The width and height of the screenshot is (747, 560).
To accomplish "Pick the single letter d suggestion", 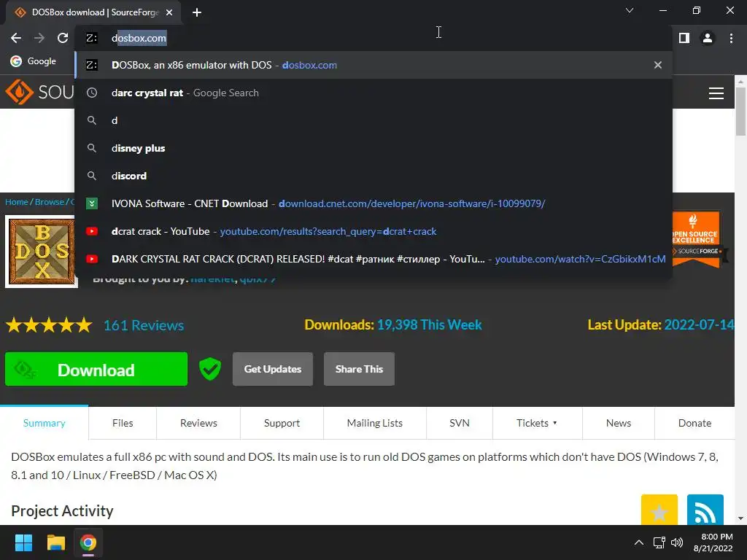I will pyautogui.click(x=373, y=120).
